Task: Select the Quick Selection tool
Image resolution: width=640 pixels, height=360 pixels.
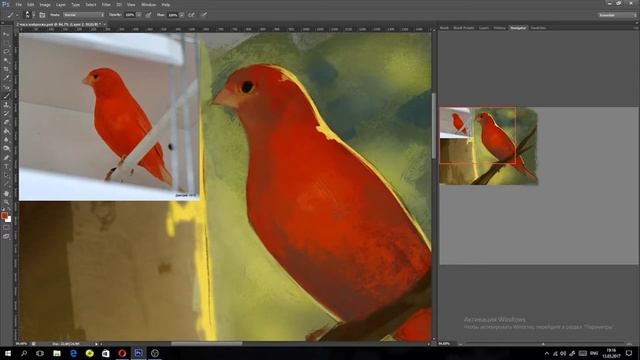Action: coord(6,60)
